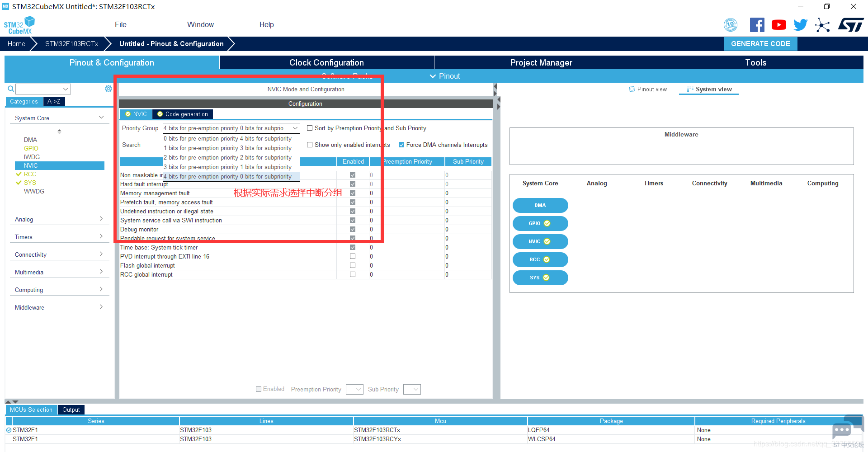Select SYS in System Core list
Image resolution: width=868 pixels, height=452 pixels.
tap(30, 183)
